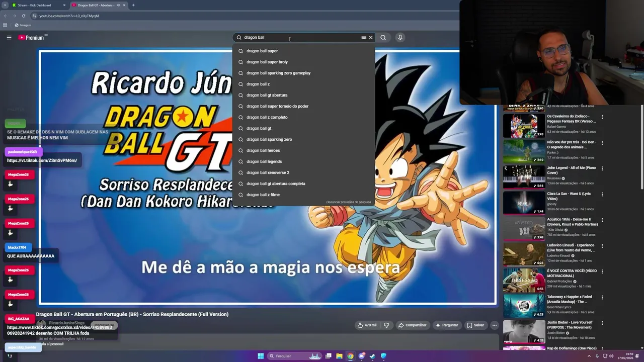
Task: Open options for Ludovico Einaudi Experience video
Action: pyautogui.click(x=602, y=246)
